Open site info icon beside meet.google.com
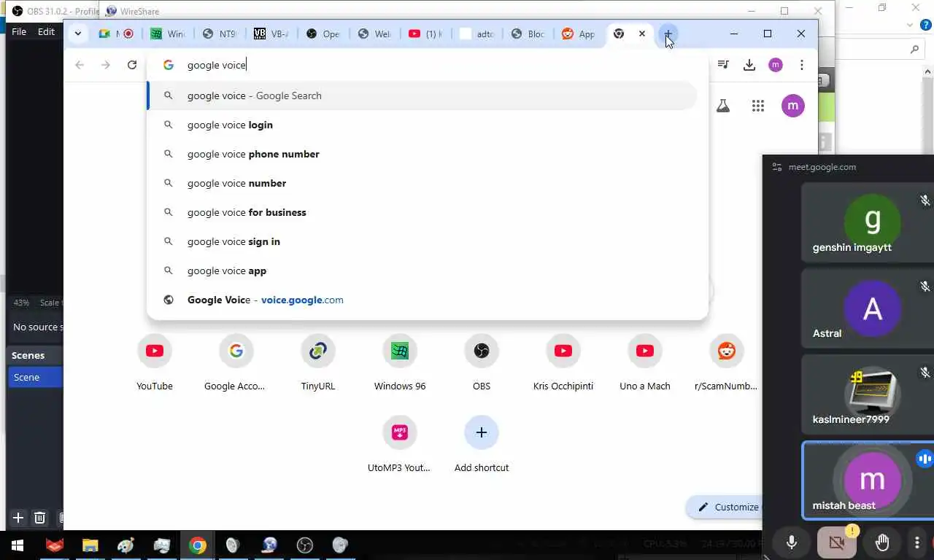Screen dimensions: 934x560 [x=777, y=167]
